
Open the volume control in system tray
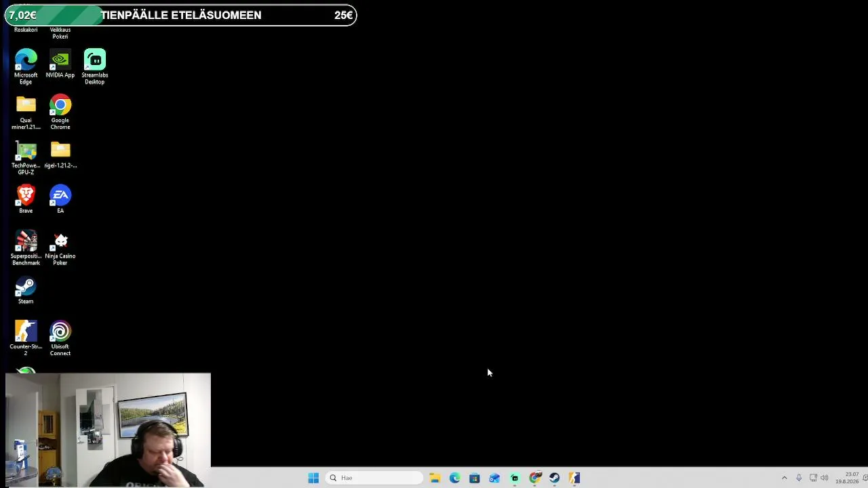(x=825, y=478)
